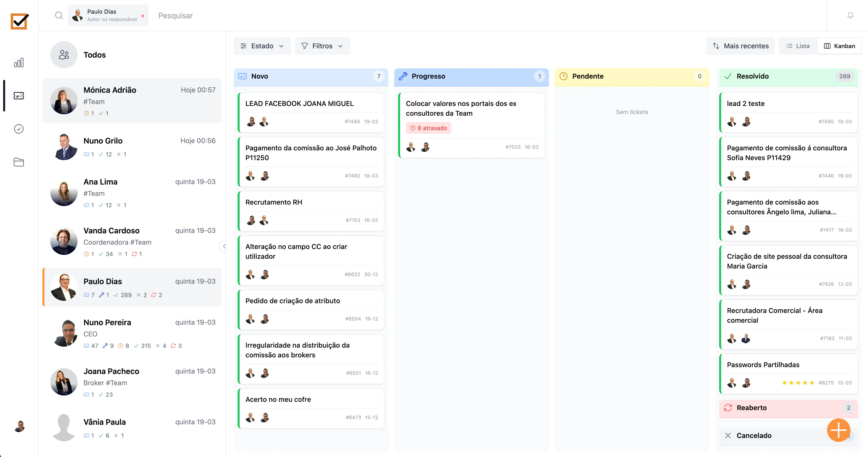Select Ana Lima in the people list
Image resolution: width=868 pixels, height=457 pixels.
tap(132, 193)
